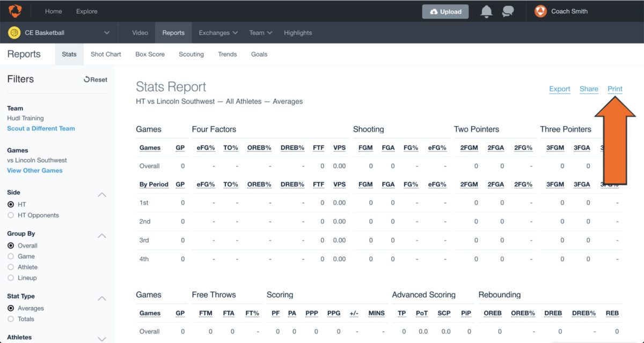Switch to the Scouting tab
The height and width of the screenshot is (343, 644).
click(191, 54)
